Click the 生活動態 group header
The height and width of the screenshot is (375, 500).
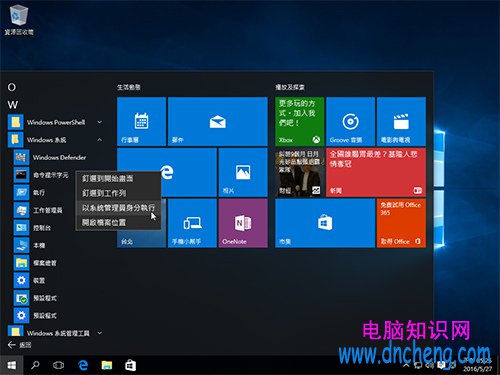(129, 87)
